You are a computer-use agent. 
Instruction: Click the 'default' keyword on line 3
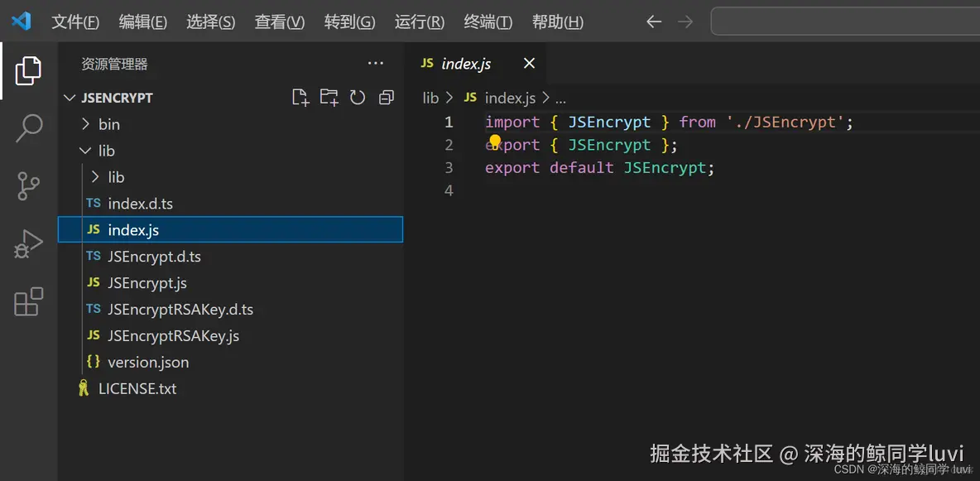click(x=581, y=167)
